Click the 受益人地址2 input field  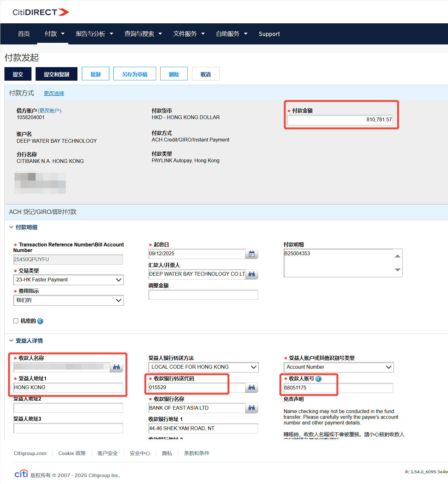click(68, 408)
